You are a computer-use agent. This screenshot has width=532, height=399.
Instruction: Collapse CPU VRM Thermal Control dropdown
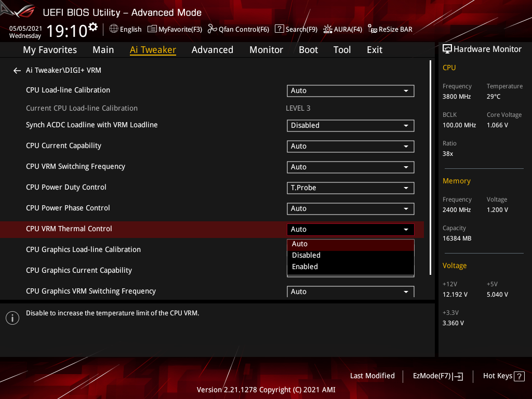click(351, 229)
